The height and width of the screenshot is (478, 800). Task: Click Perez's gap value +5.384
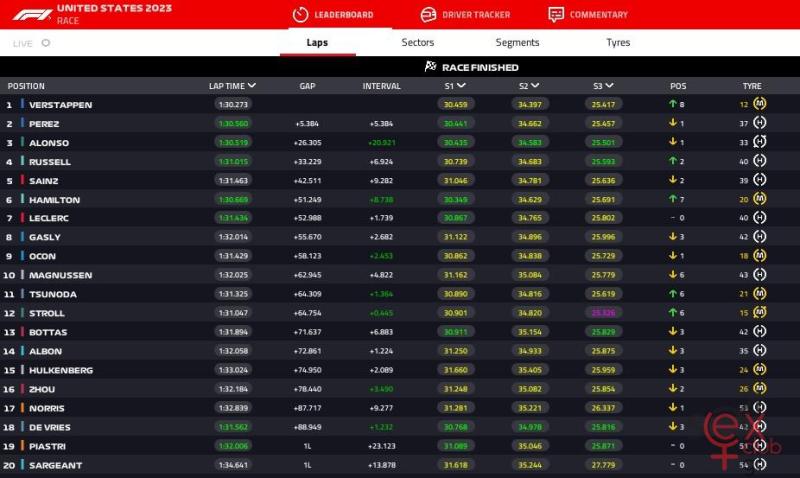click(x=307, y=123)
